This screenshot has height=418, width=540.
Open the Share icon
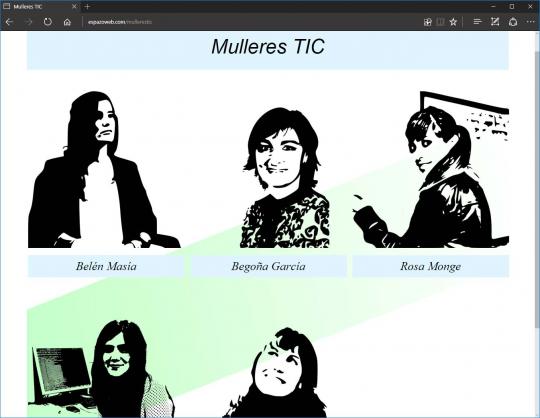coord(513,22)
